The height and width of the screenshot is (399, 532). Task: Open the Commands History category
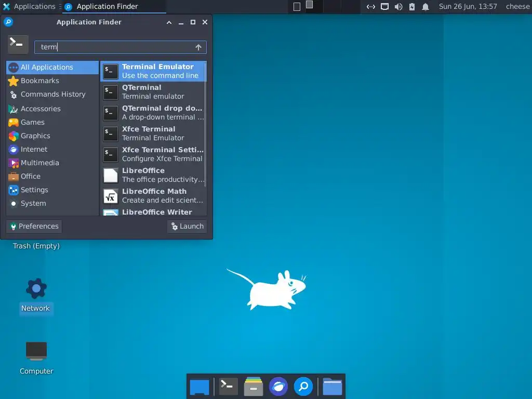tap(52, 95)
